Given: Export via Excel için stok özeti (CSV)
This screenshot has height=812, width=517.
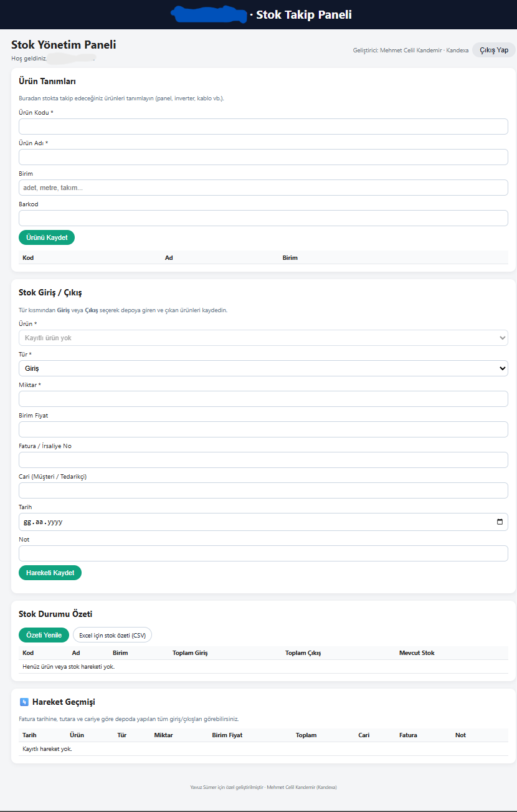Looking at the screenshot, I should click(x=112, y=635).
